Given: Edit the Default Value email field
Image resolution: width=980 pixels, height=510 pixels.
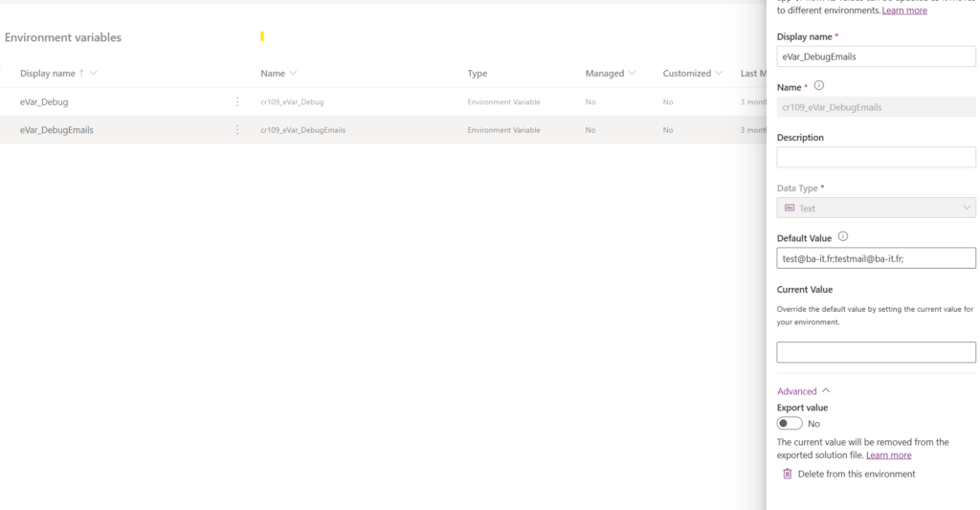Looking at the screenshot, I should click(x=876, y=258).
